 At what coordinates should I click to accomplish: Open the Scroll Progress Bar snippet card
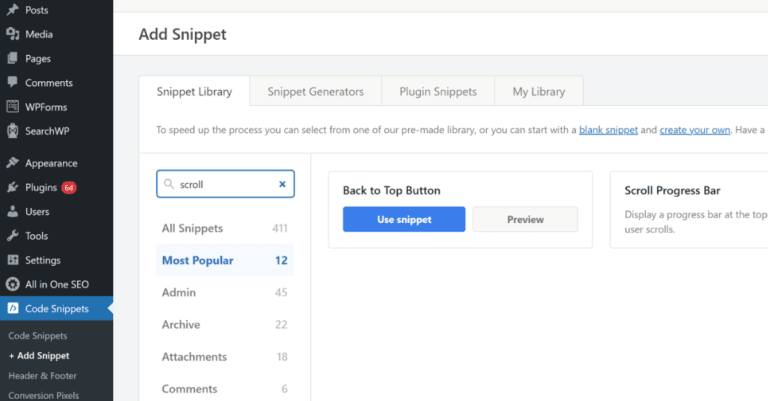point(689,210)
